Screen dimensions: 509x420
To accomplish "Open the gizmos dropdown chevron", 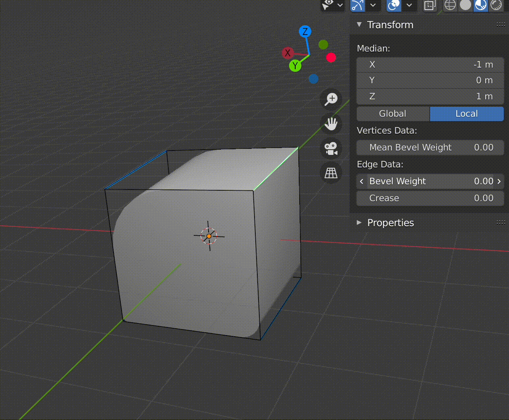I will (341, 6).
